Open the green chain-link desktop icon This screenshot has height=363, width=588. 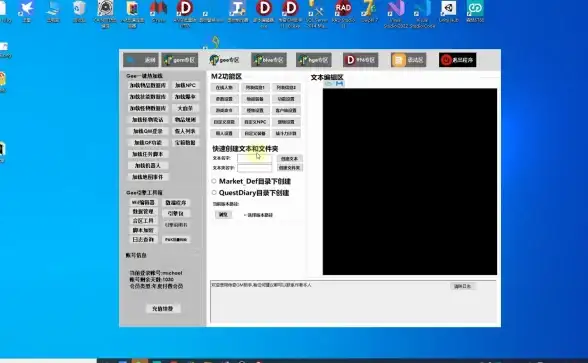pyautogui.click(x=475, y=11)
